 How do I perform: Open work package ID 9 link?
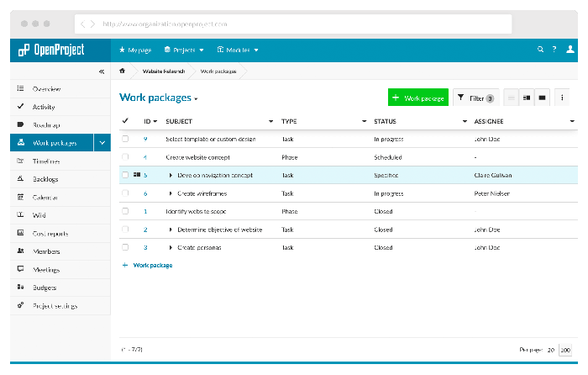pyautogui.click(x=145, y=139)
